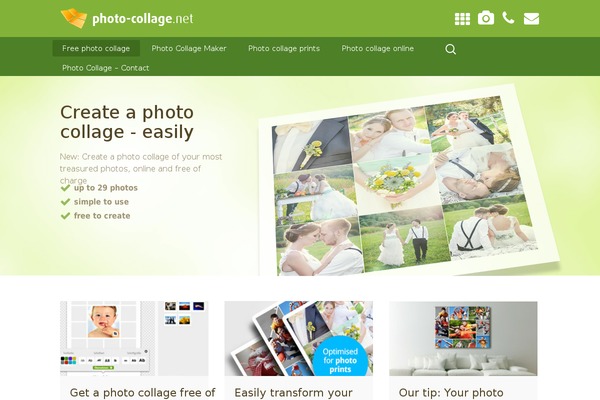Go to Photo collage prints
Image resolution: width=600 pixels, height=400 pixels.
[x=284, y=48]
